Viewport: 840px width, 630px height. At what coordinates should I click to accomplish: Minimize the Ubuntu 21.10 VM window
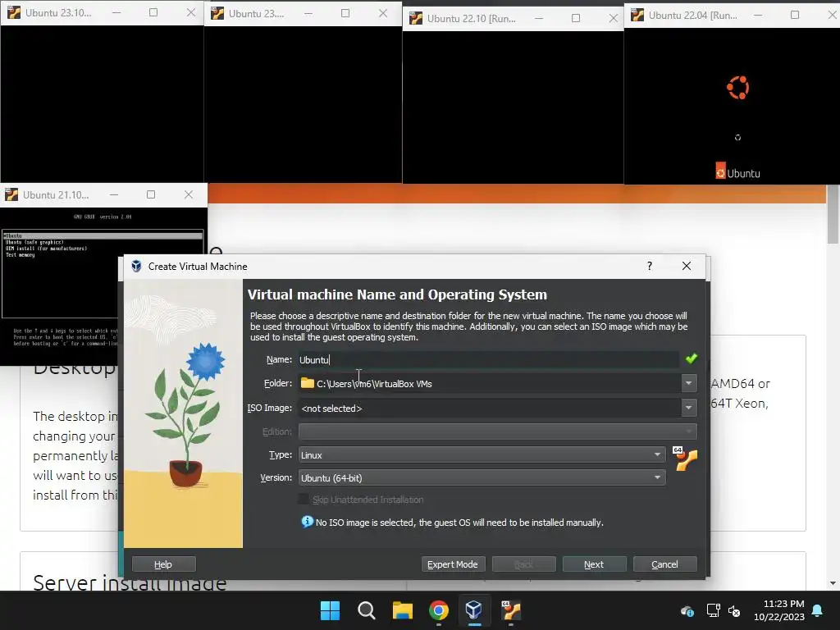click(x=114, y=194)
